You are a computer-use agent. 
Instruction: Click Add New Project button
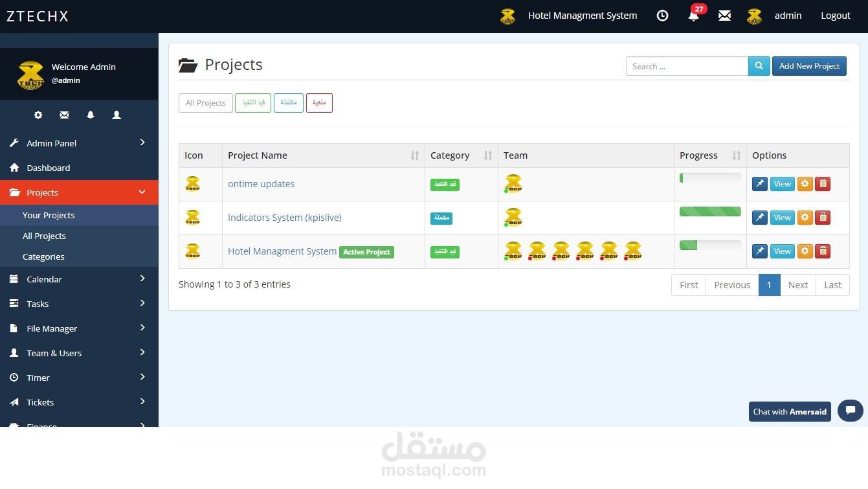coord(809,66)
